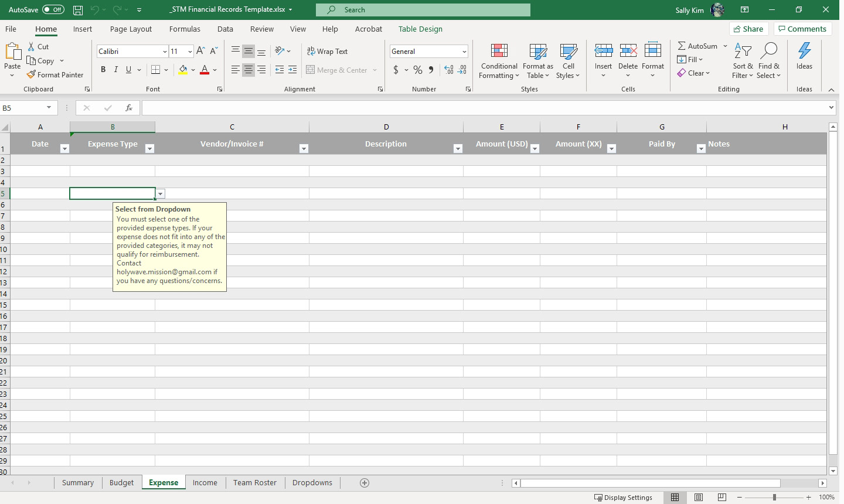844x504 pixels.
Task: Toggle Middle Align vertical alignment
Action: click(249, 51)
